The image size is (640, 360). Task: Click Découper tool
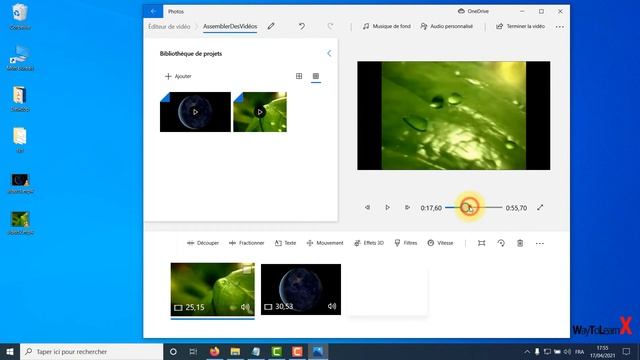pos(203,243)
